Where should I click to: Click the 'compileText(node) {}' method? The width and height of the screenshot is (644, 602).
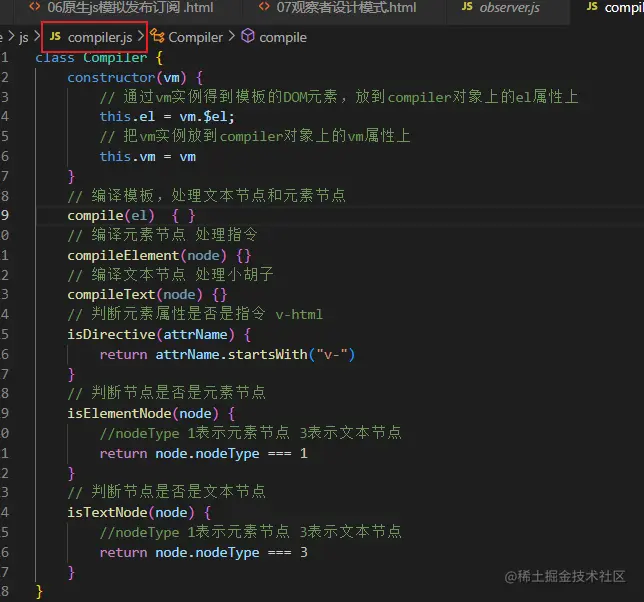tap(147, 294)
